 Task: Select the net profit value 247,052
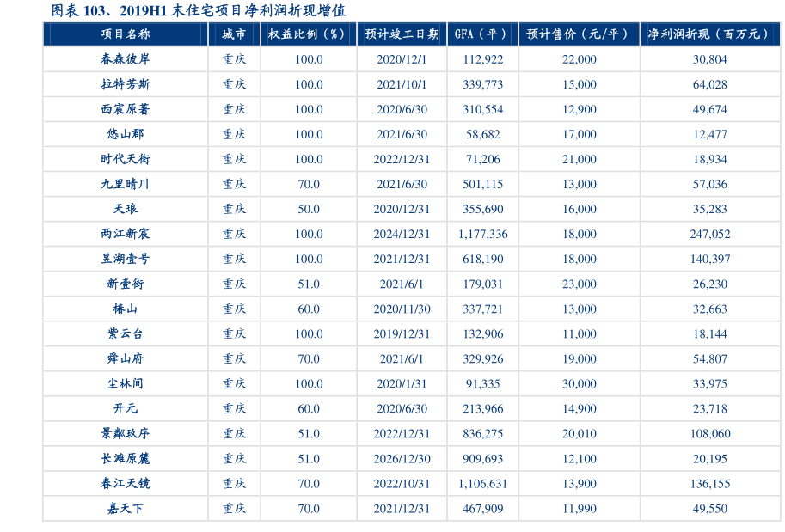point(709,234)
